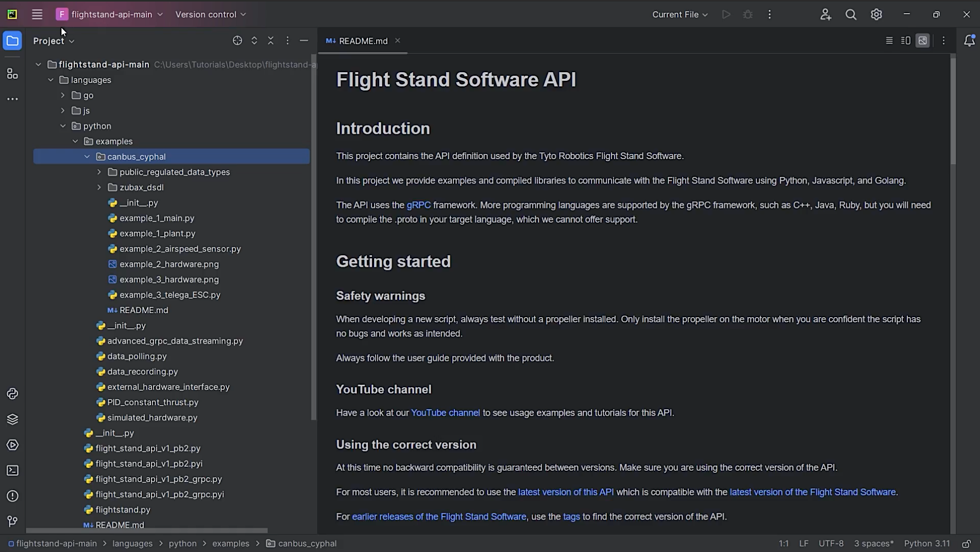Open the Current File run configuration dropdown

pyautogui.click(x=680, y=14)
